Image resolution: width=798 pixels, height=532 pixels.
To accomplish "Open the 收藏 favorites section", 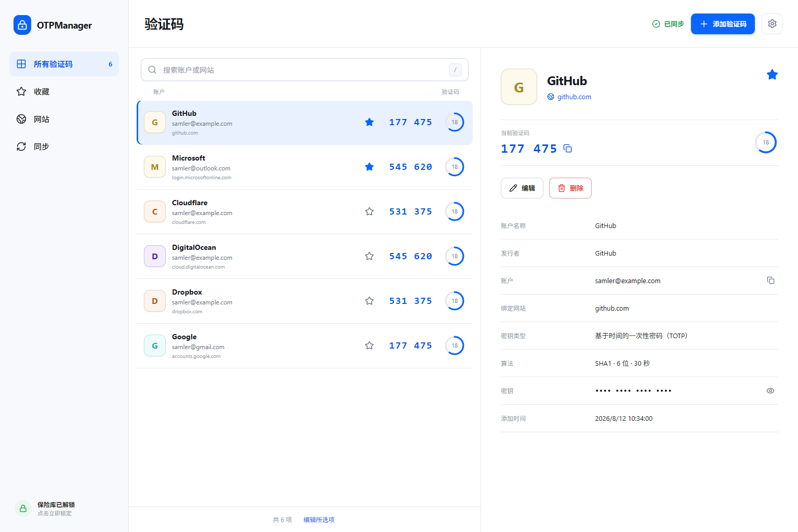I will [x=64, y=91].
